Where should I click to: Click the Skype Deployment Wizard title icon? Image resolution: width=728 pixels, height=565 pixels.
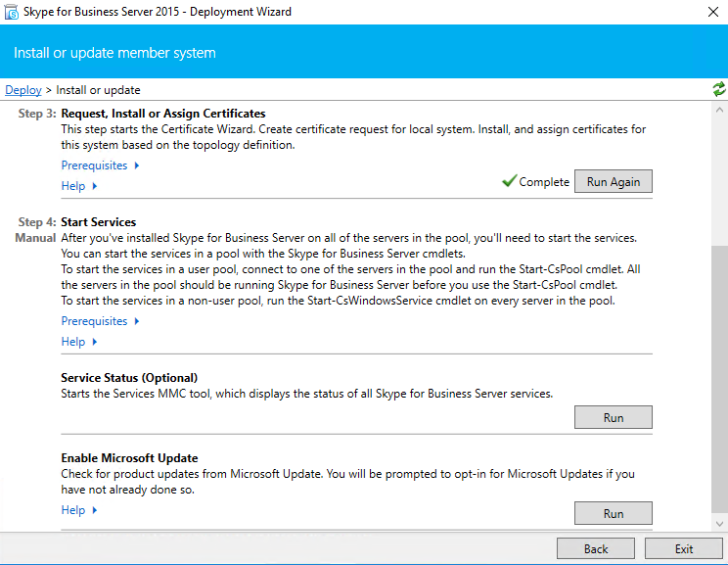pyautogui.click(x=11, y=12)
